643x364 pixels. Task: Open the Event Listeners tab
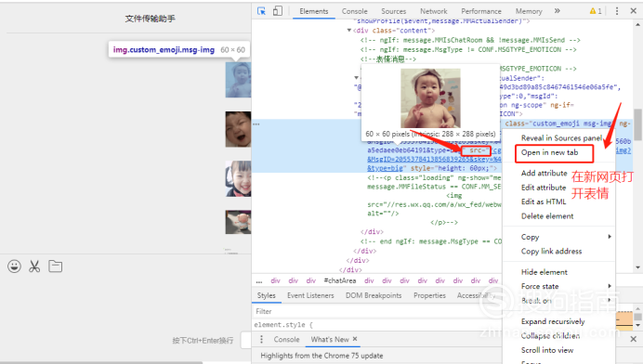coord(310,295)
